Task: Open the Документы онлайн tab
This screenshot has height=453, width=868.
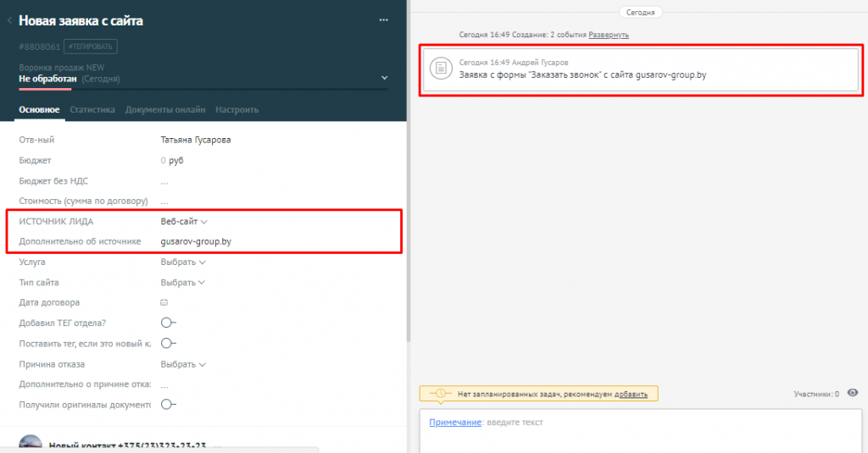Action: tap(165, 109)
